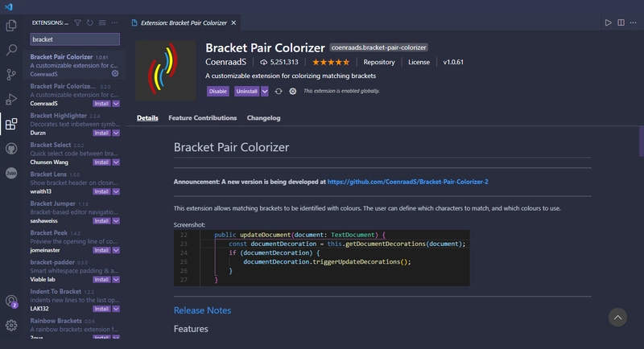This screenshot has height=349, width=644.
Task: Open install dropdown for Bracket Peek
Action: (x=116, y=250)
